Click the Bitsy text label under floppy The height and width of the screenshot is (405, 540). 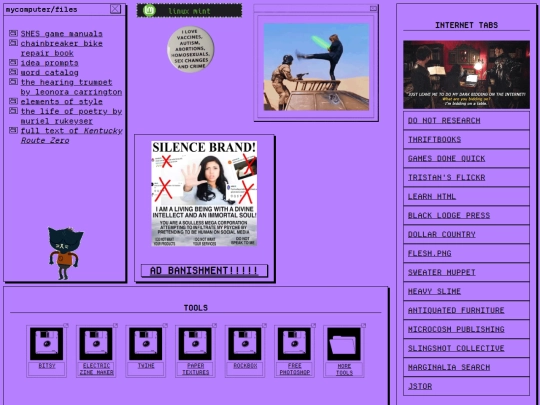47,366
